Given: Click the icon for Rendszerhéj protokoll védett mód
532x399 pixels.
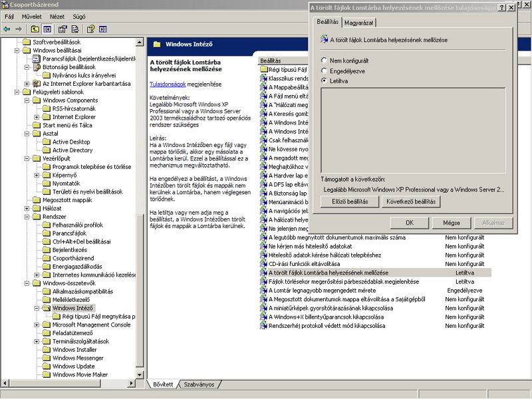Looking at the screenshot, I should tap(263, 326).
